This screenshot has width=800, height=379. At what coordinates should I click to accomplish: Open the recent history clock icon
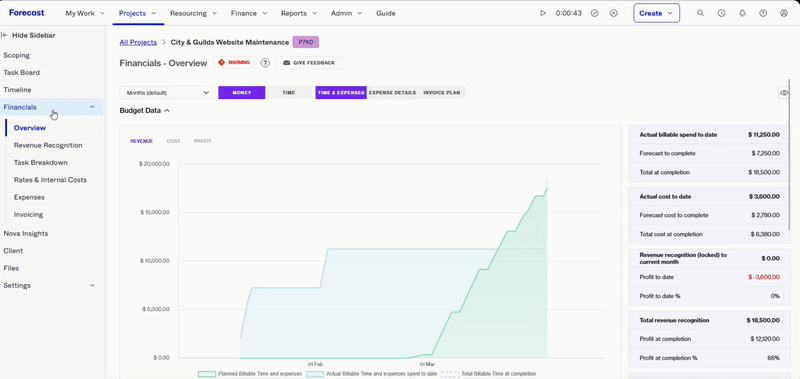[x=721, y=13]
